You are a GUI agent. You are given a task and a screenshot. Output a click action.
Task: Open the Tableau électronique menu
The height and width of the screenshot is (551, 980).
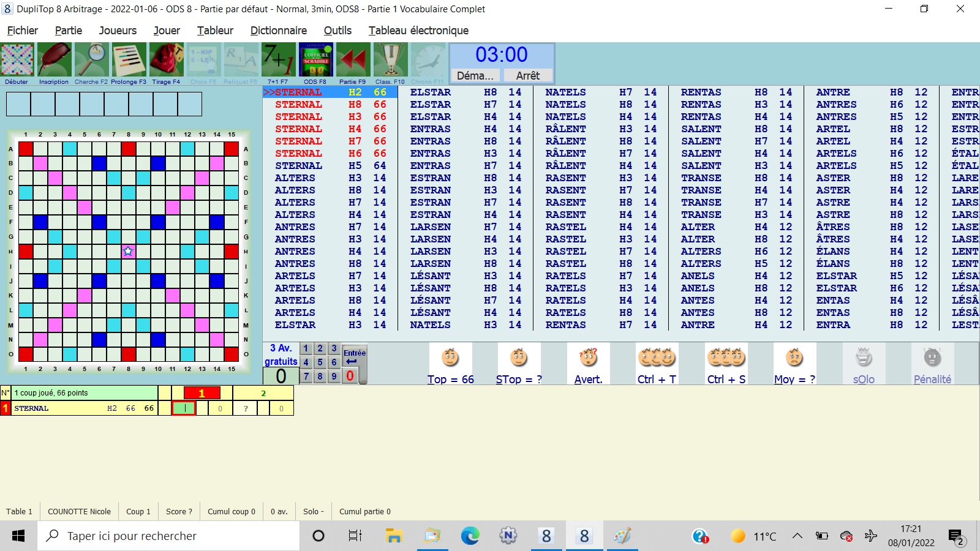[x=418, y=31]
